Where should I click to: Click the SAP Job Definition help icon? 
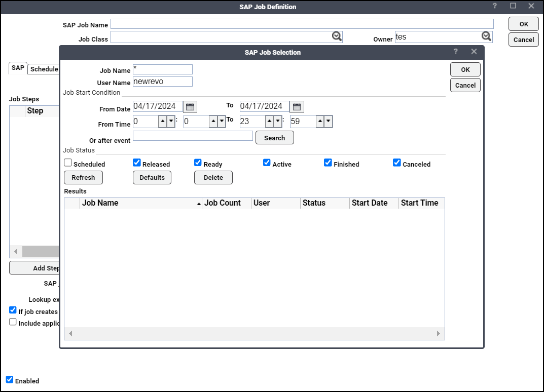pos(495,6)
